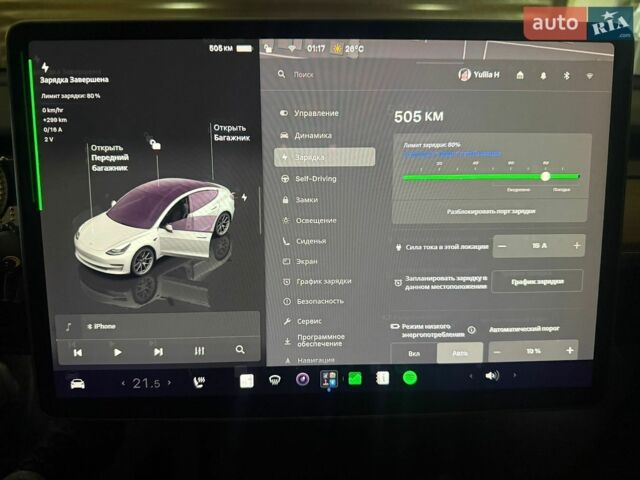The width and height of the screenshot is (640, 480).
Task: Increase charging current with plus button
Action: pos(576,246)
